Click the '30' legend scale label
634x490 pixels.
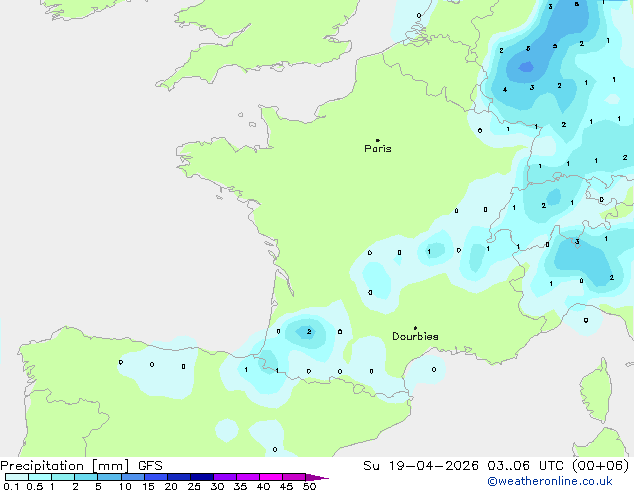(217, 486)
